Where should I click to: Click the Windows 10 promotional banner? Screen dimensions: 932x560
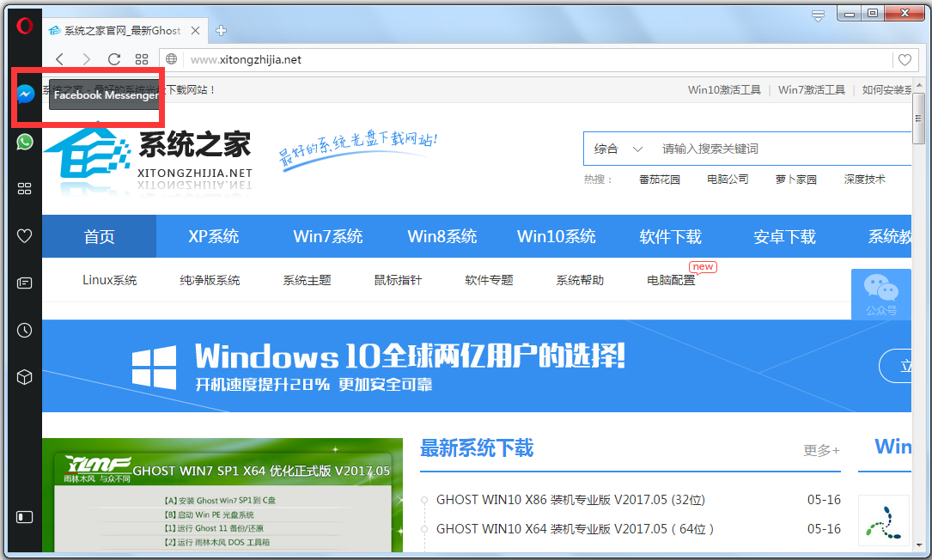click(477, 366)
